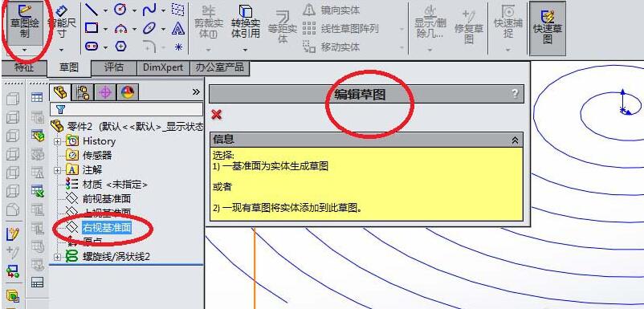
Task: Click the dashed plane icon in the sketch toolbar
Action: pyautogui.click(x=177, y=10)
